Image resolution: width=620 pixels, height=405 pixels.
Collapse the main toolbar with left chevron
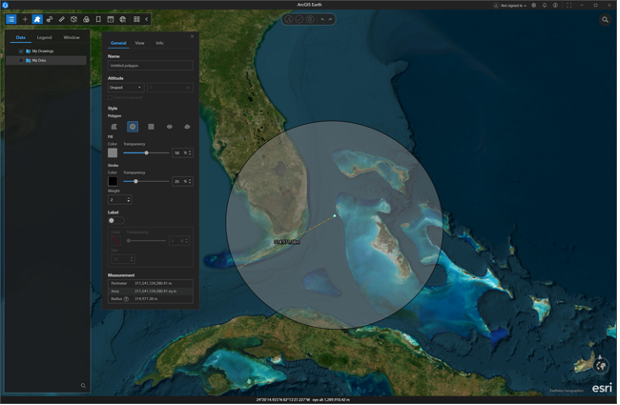(147, 19)
